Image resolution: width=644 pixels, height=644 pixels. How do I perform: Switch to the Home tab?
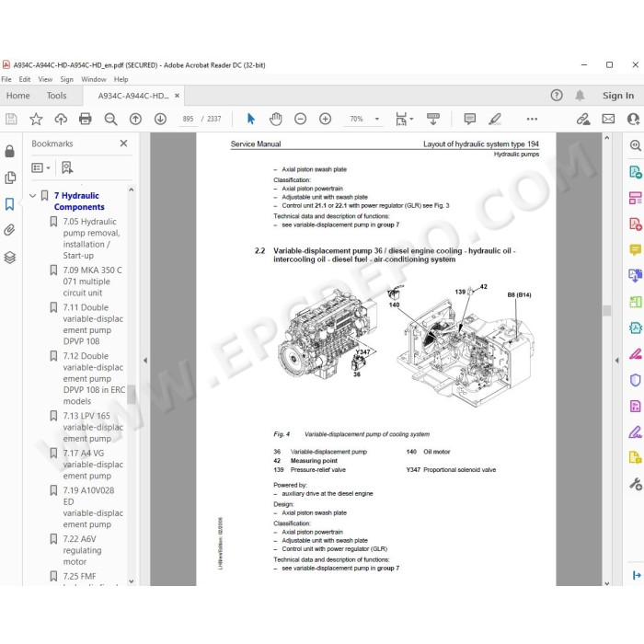(x=18, y=96)
